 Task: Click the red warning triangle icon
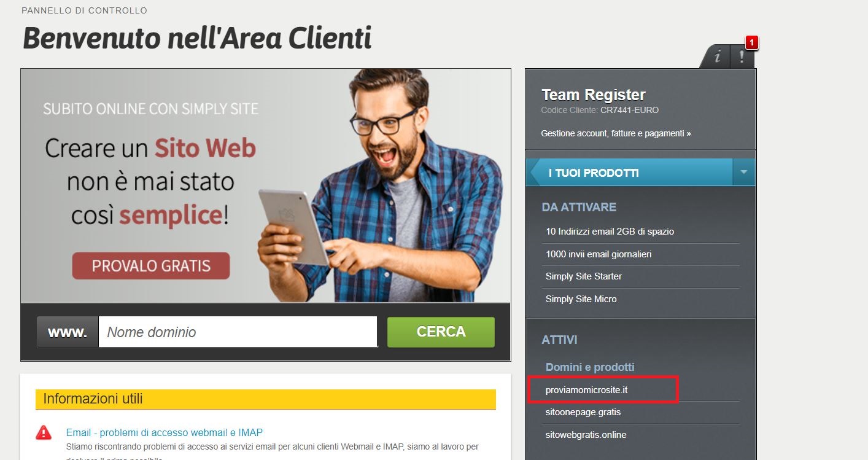coord(44,432)
